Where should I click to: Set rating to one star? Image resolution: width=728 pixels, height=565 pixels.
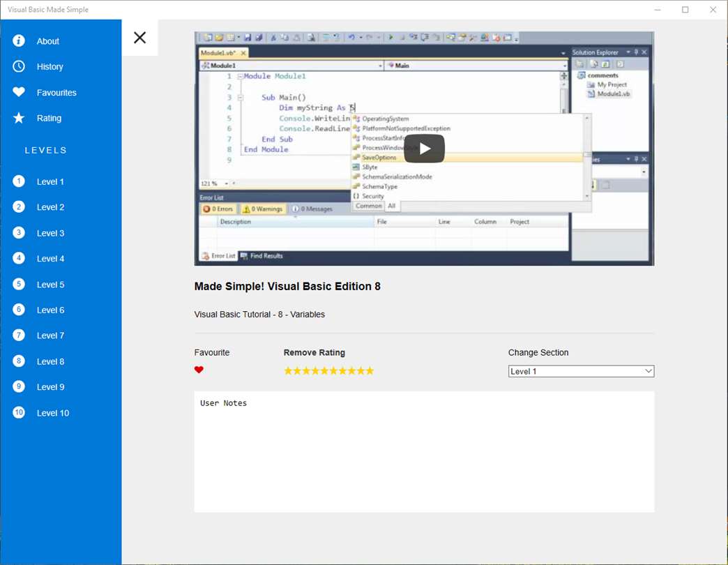(x=288, y=370)
